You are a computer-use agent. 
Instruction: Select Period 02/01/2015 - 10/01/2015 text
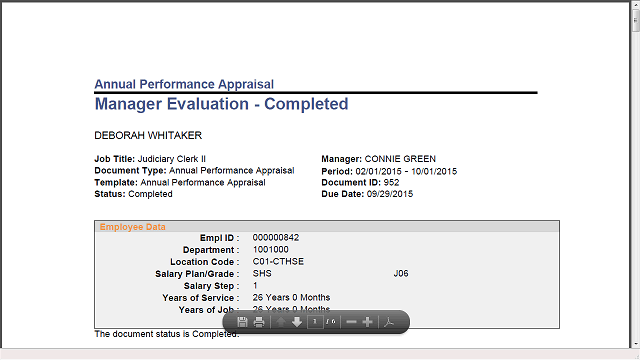point(389,171)
